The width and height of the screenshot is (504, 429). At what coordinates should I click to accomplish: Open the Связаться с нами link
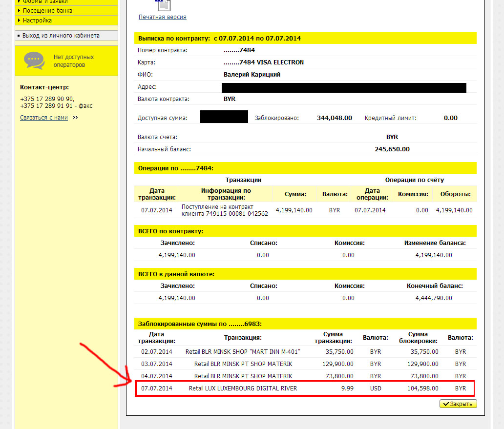point(44,117)
